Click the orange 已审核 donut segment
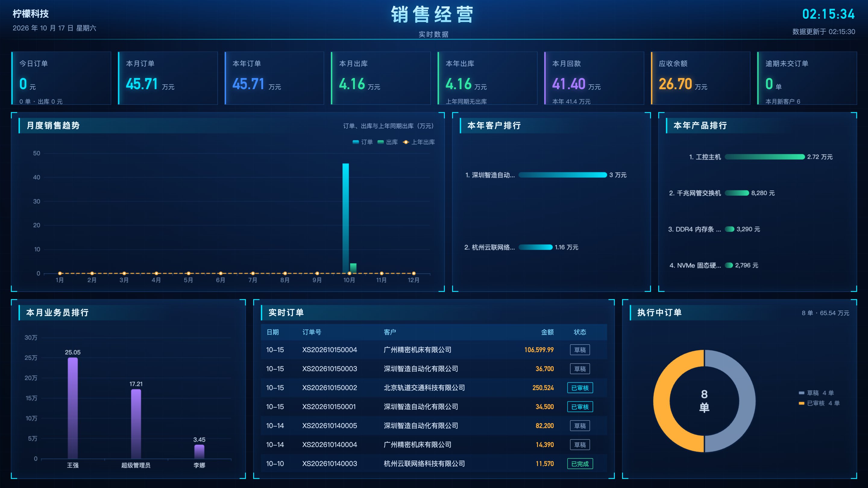 tap(662, 401)
